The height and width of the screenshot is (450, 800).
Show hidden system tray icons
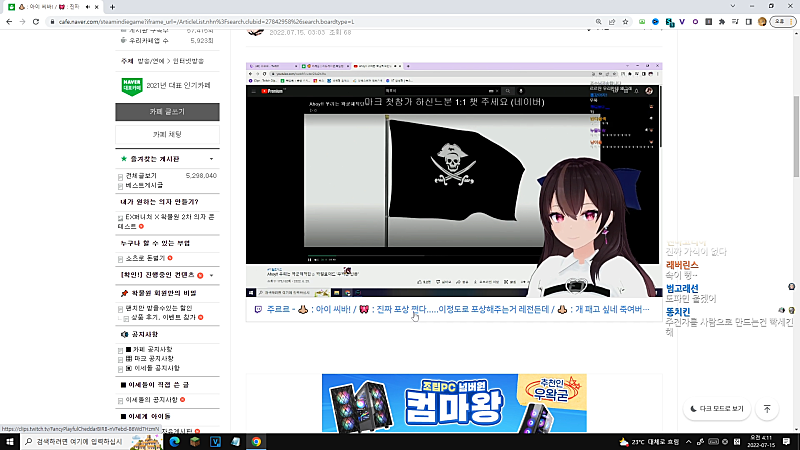tap(688, 442)
